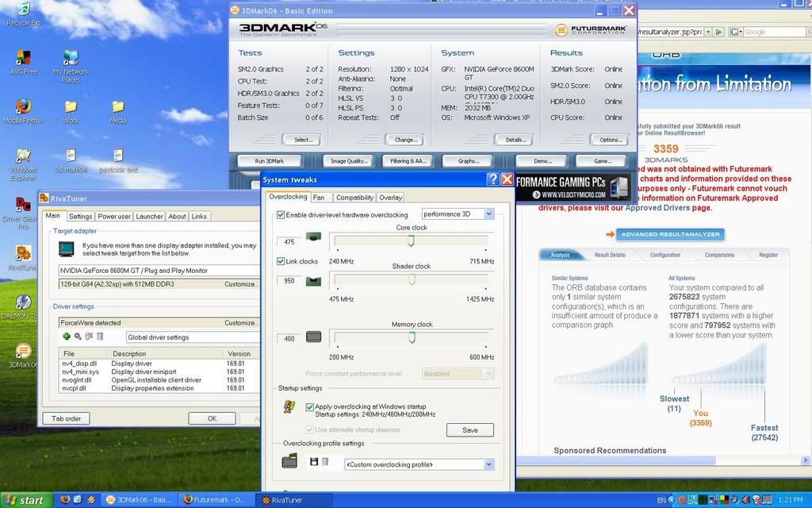Open the 3d mark06 document icon
Image resolution: width=812 pixels, height=508 pixels.
(71, 160)
